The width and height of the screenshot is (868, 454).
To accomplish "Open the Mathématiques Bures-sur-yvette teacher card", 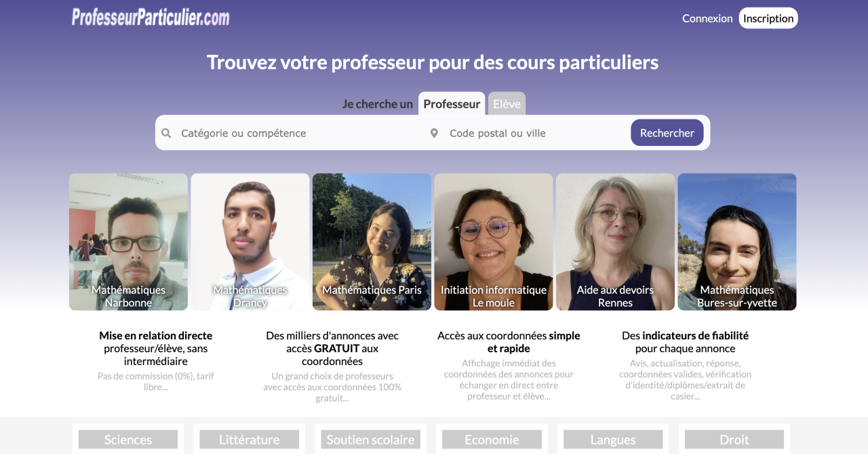I will point(737,242).
